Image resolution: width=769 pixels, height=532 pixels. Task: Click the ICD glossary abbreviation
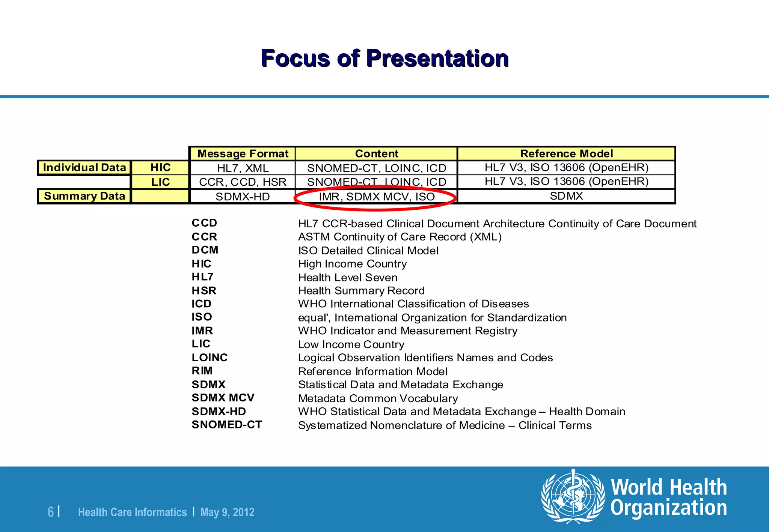point(201,304)
